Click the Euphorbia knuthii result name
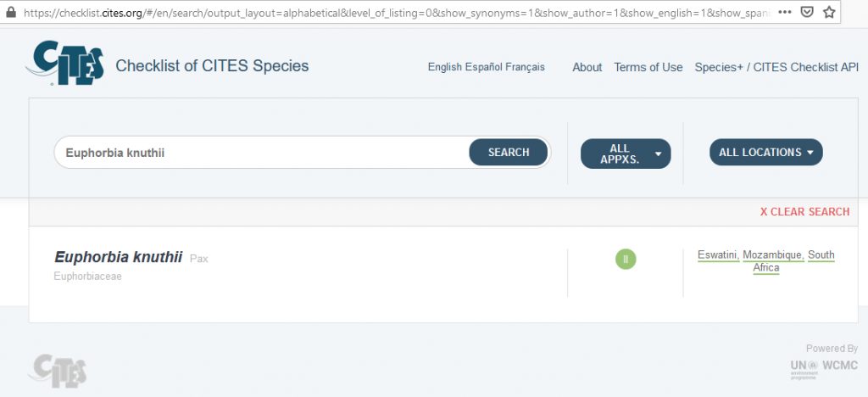The height and width of the screenshot is (397, 868). 119,258
